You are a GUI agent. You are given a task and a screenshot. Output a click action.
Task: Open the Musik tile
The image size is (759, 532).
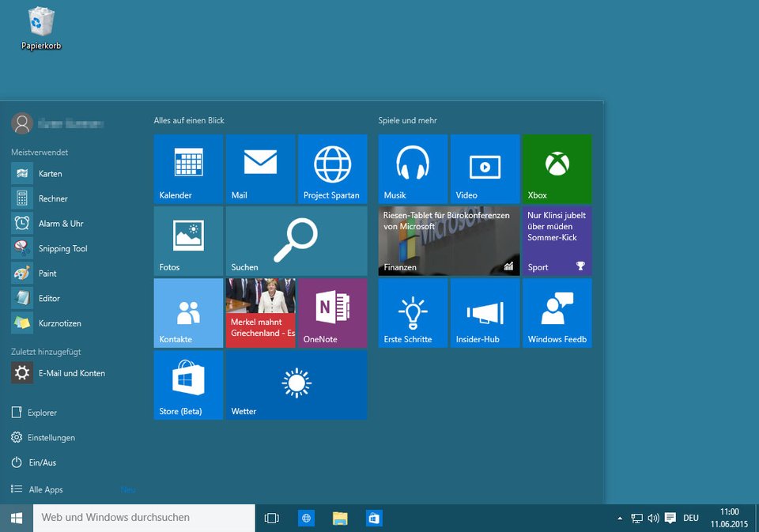pyautogui.click(x=413, y=169)
